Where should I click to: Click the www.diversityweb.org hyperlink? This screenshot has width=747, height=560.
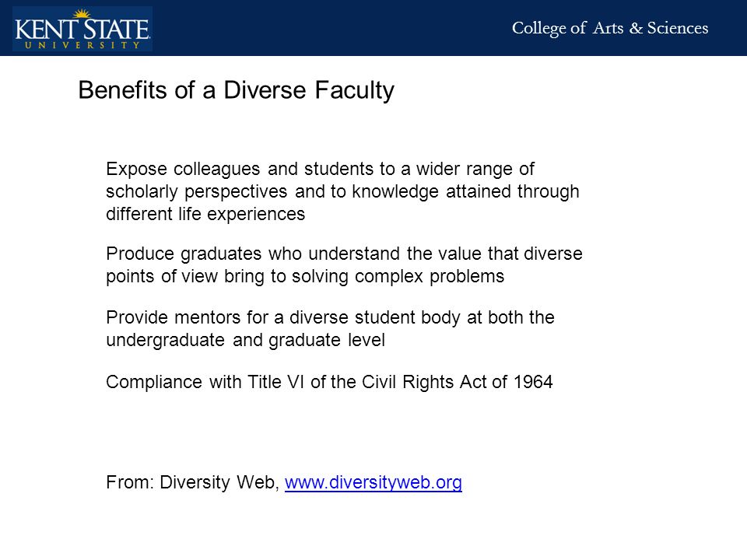click(373, 482)
